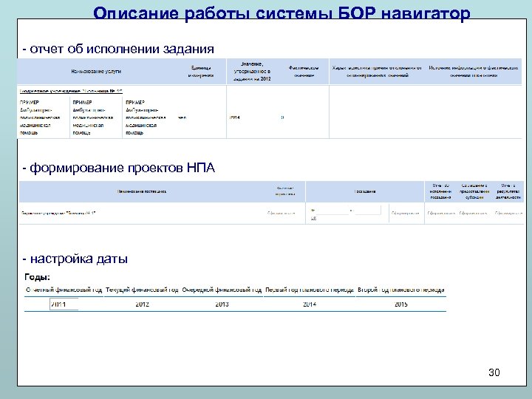The width and height of the screenshot is (532, 399).
Task: Focus the госзадание number (№) input field
Action: pos(332,211)
